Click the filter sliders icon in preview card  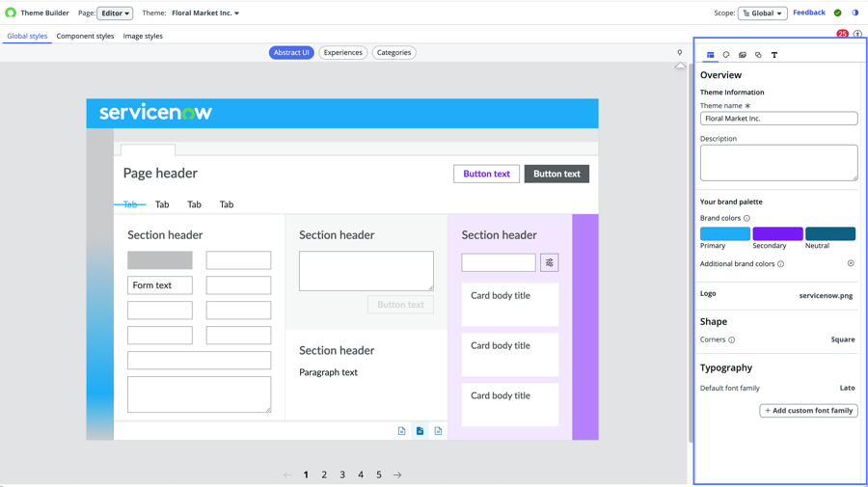(549, 262)
